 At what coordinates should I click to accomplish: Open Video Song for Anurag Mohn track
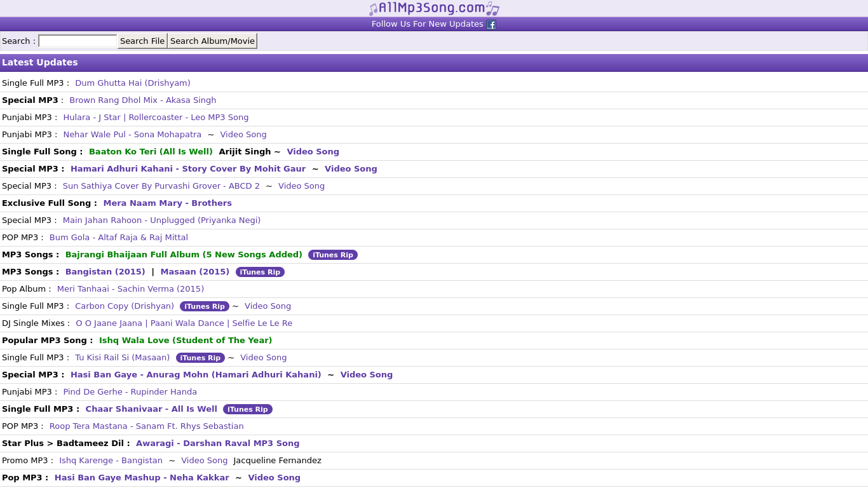[367, 375]
